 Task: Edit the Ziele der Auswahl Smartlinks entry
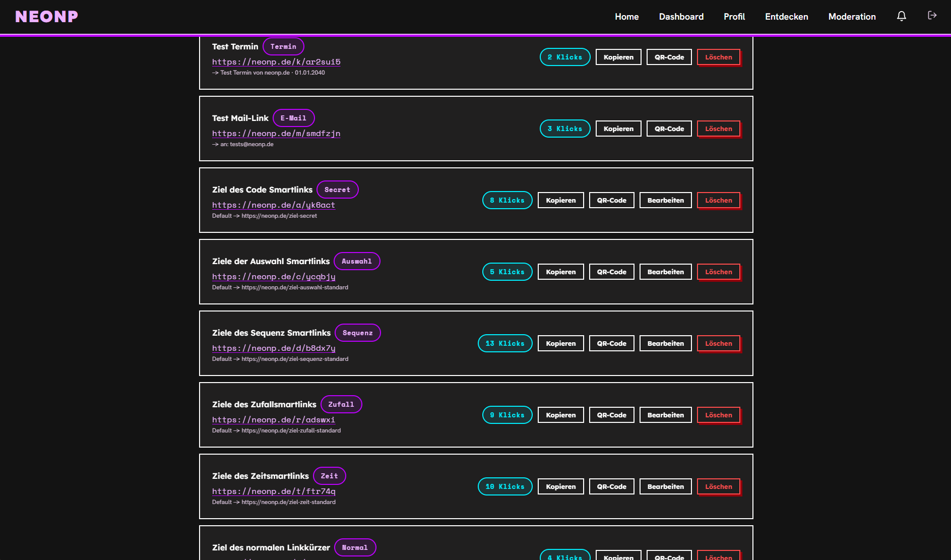665,272
